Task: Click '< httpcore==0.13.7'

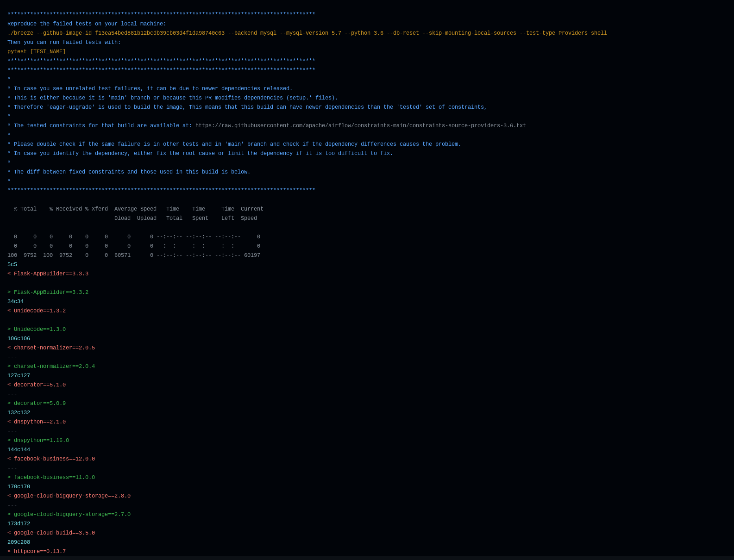Action: [x=37, y=552]
